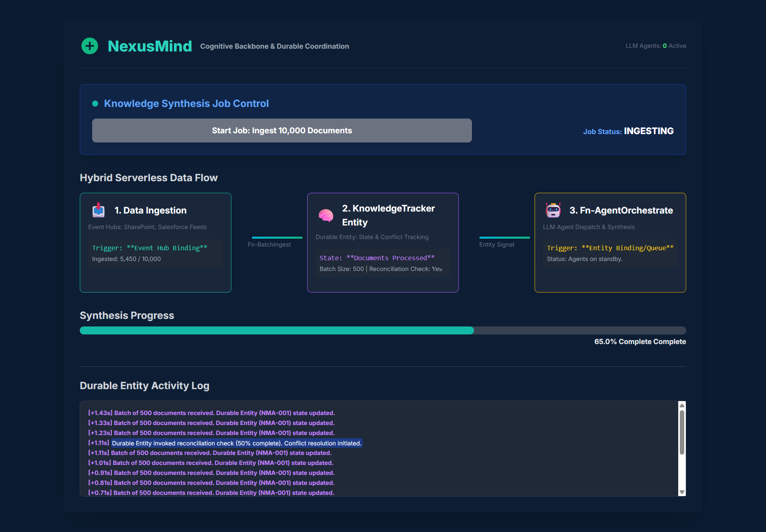Screen dimensions: 766x532
Task: Click the scrollbar down arrow in activity log
Action: pos(682,492)
